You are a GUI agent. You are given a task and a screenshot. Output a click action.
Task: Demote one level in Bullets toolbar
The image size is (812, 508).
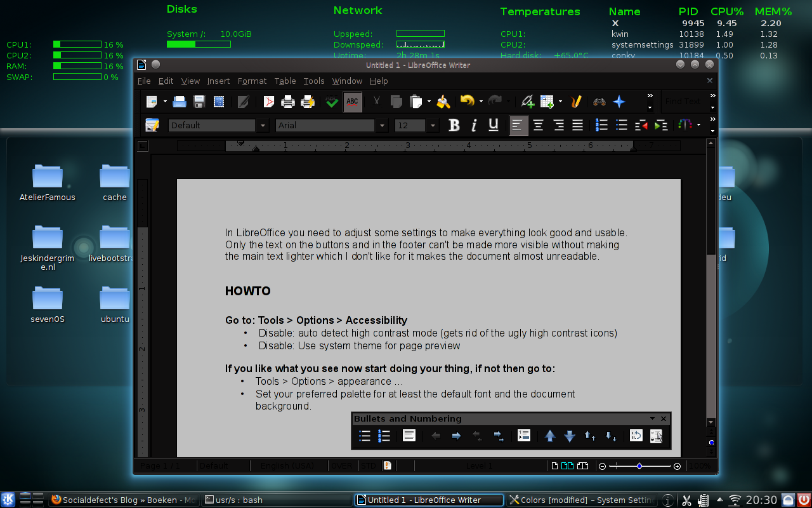coord(456,436)
